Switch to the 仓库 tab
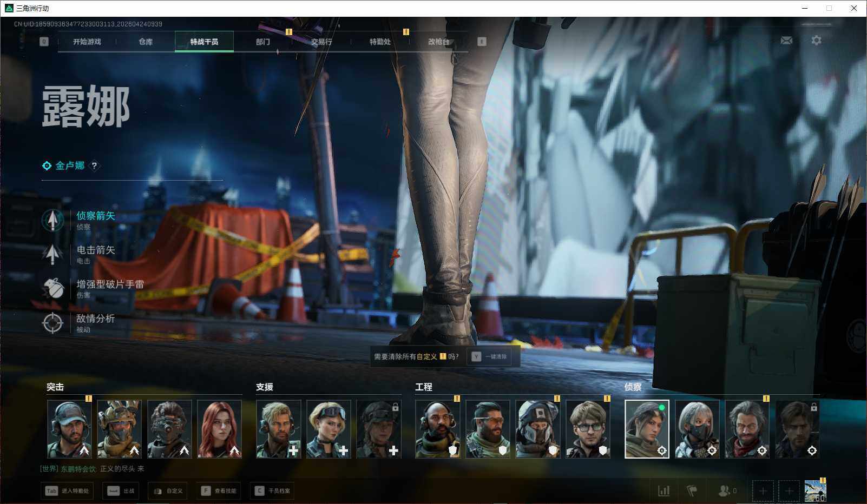The height and width of the screenshot is (504, 867). [146, 42]
